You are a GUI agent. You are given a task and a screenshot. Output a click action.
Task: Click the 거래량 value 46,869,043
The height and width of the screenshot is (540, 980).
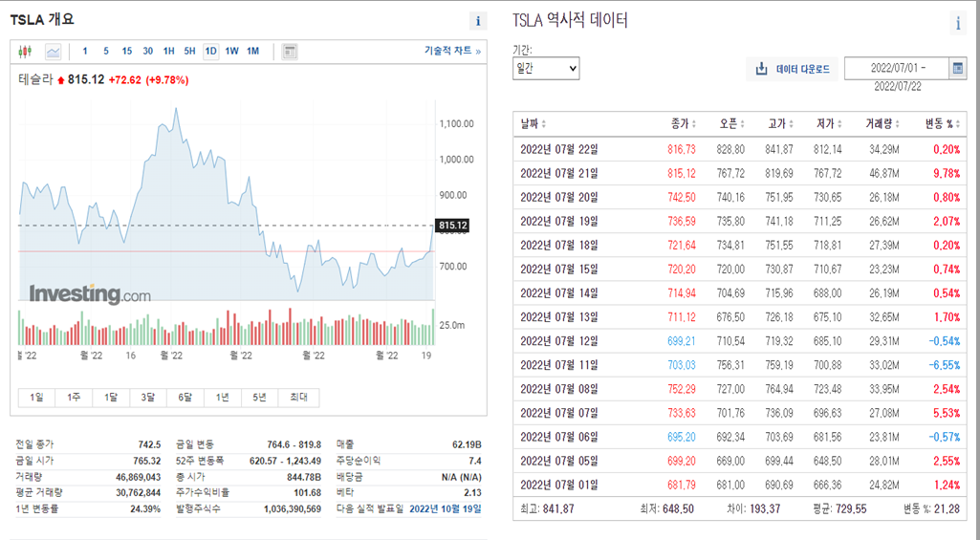coord(138,477)
